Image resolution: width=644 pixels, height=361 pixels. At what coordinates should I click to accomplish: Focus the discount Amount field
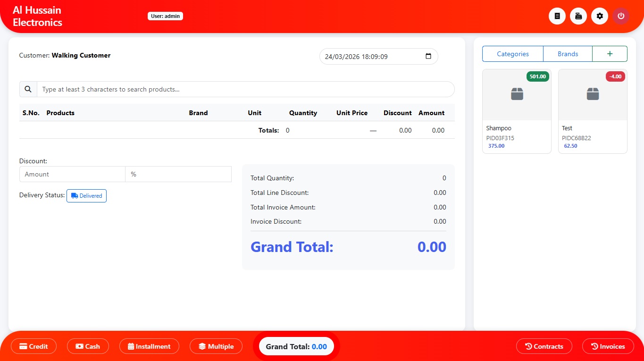tap(72, 174)
